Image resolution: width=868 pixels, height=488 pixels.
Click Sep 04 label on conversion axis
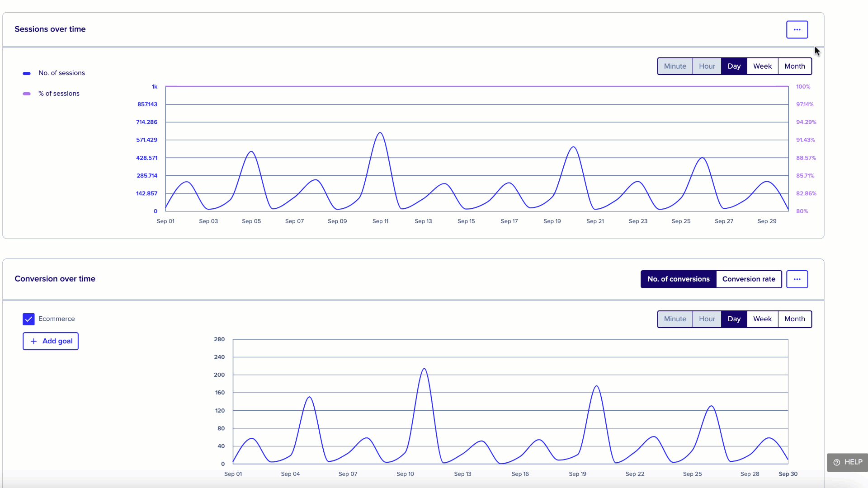pyautogui.click(x=290, y=474)
